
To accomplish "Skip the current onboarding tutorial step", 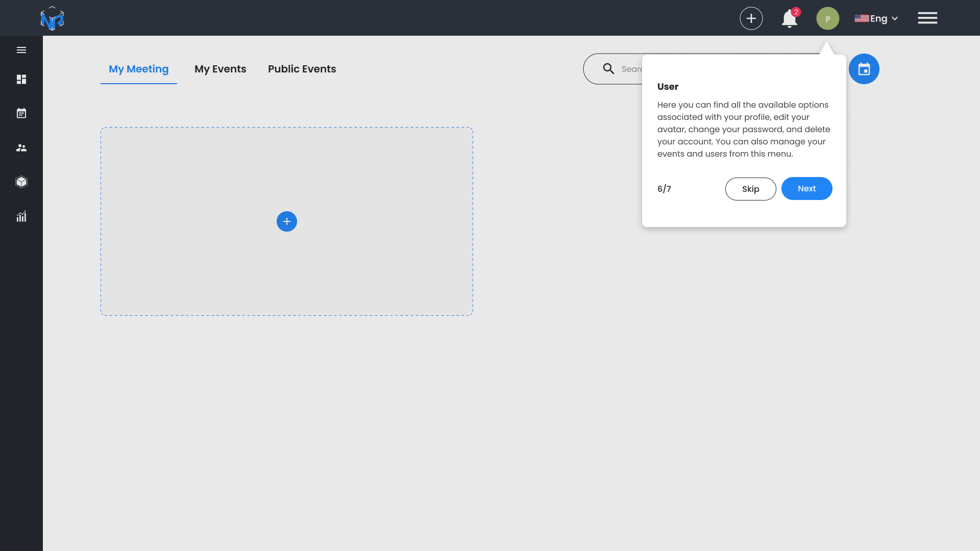I will [x=750, y=188].
